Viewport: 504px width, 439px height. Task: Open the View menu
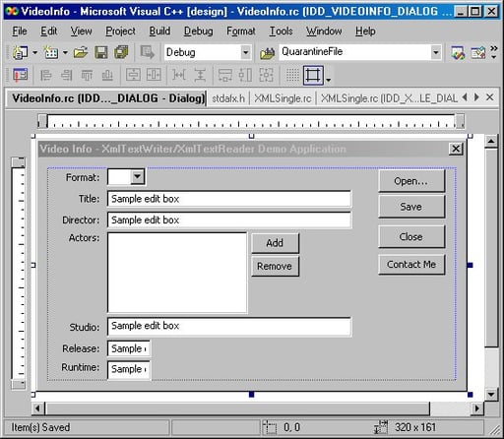tap(81, 31)
